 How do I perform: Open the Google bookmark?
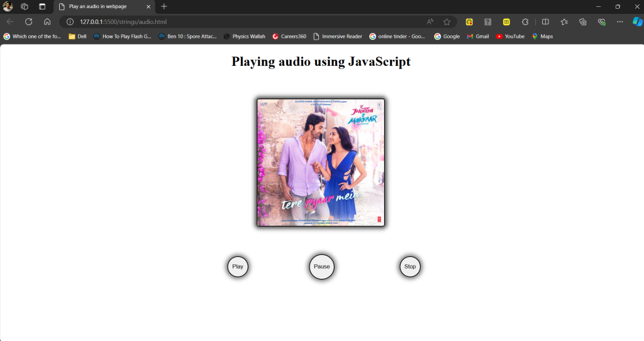[x=447, y=36]
